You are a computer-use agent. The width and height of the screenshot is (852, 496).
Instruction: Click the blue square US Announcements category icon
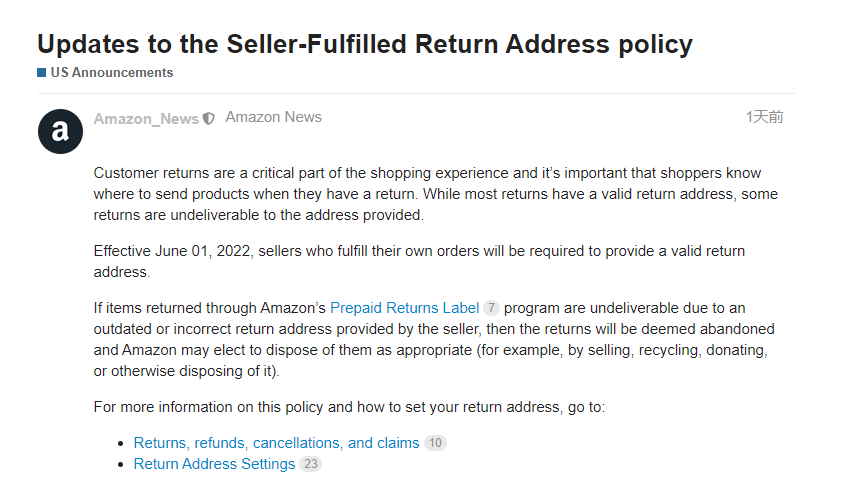coord(42,73)
